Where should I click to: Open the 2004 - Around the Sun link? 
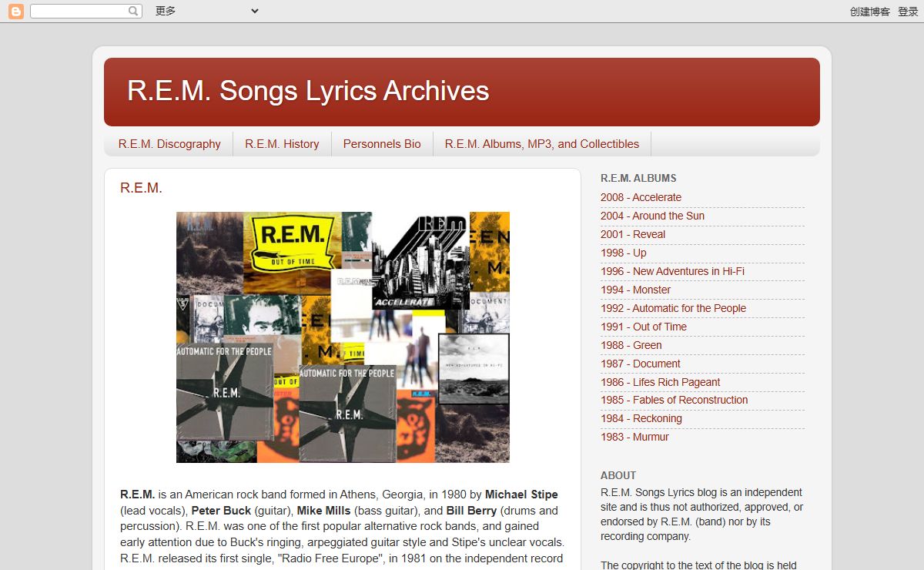coord(652,216)
